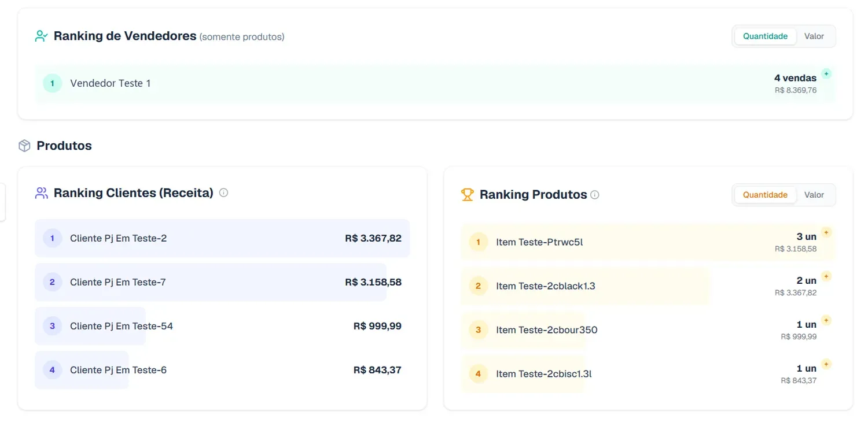The height and width of the screenshot is (426, 868).
Task: Click the Item Teste-2cbour350 product name
Action: coord(547,330)
